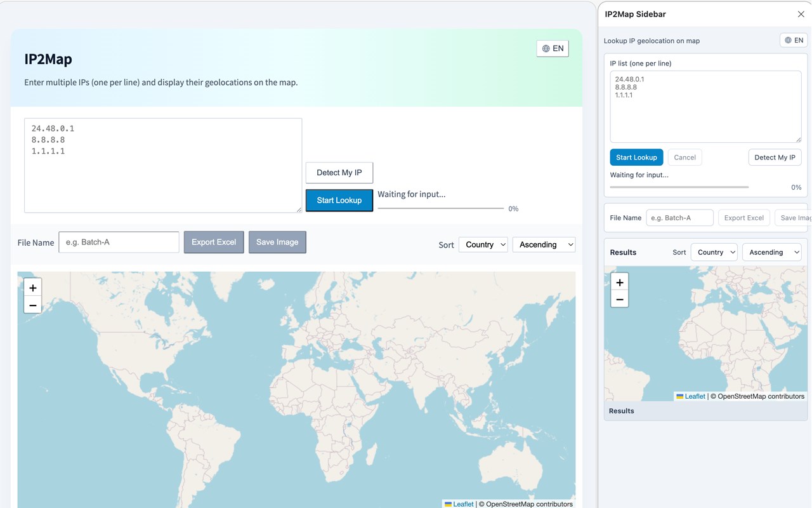The height and width of the screenshot is (508, 812).
Task: Switch language with main EN button
Action: pos(553,48)
